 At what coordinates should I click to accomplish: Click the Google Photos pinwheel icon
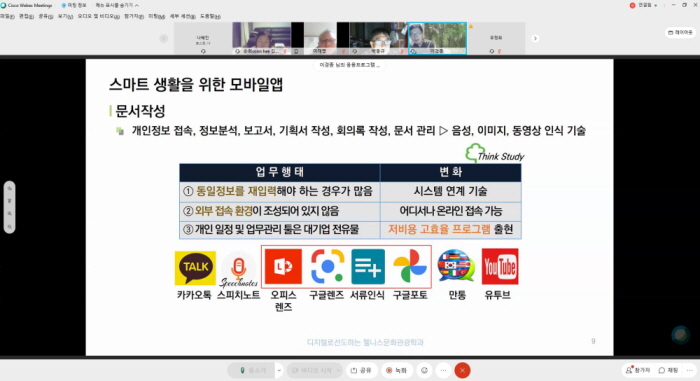pos(410,267)
